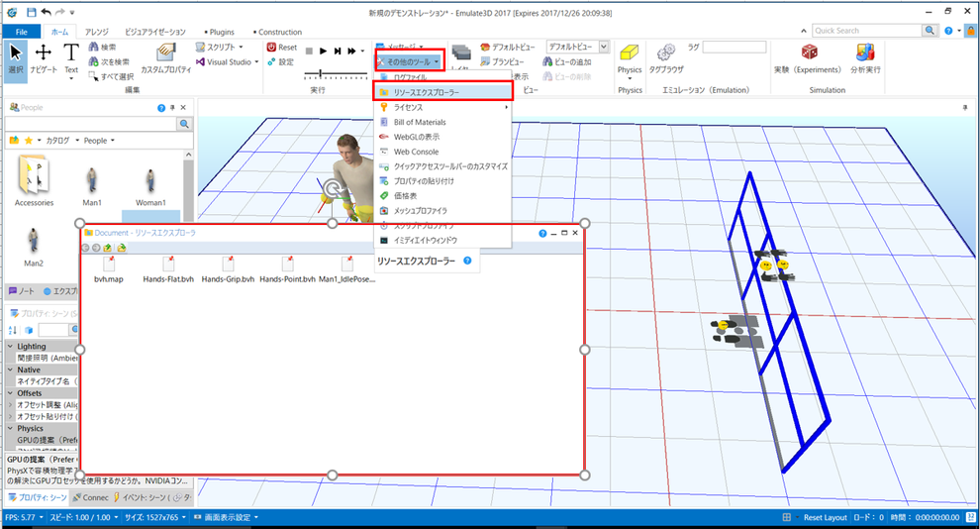This screenshot has height=529, width=980.
Task: Open タグブラウザ tag browser
Action: 666,58
